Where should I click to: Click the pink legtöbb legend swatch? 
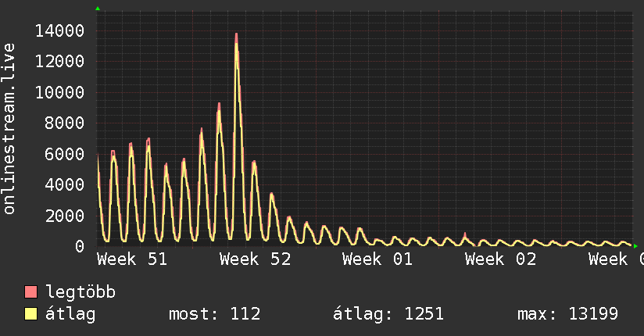pyautogui.click(x=30, y=291)
